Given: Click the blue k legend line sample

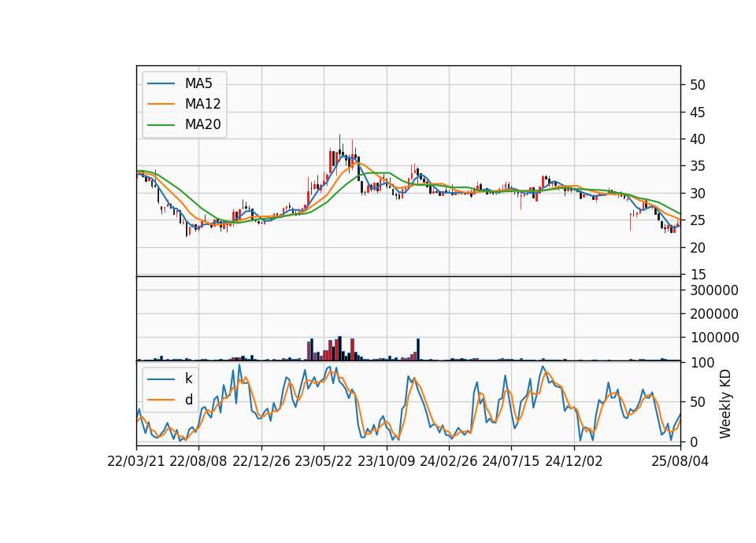Looking at the screenshot, I should click(161, 379).
